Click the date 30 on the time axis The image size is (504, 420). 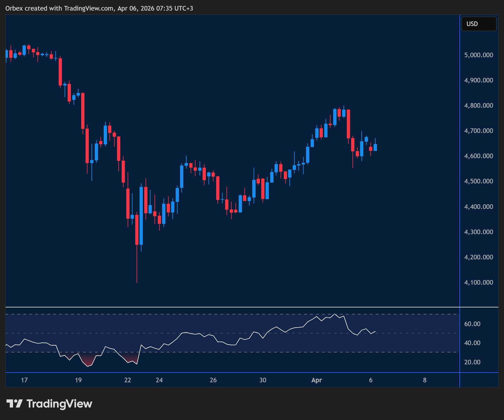[262, 380]
